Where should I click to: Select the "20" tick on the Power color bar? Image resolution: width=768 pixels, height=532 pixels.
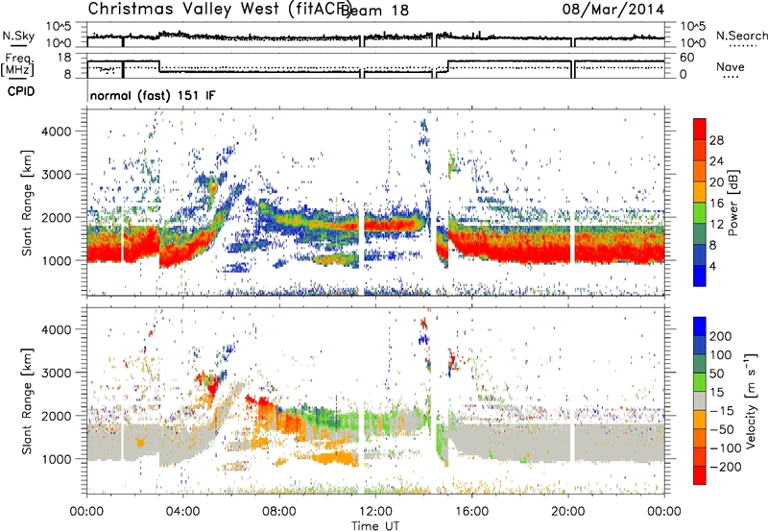click(x=716, y=182)
